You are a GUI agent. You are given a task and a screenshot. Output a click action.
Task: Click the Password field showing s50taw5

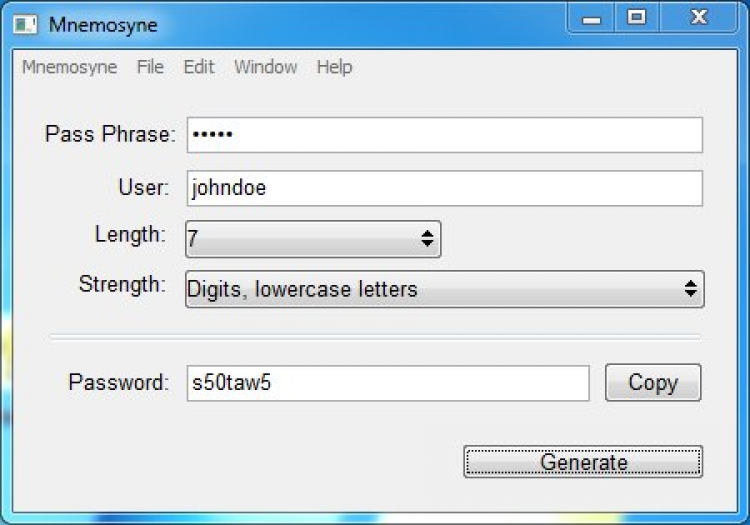click(388, 383)
